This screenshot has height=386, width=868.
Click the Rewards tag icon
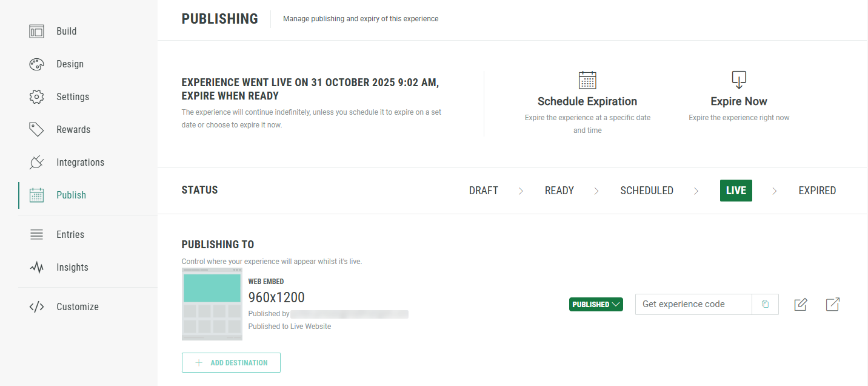(37, 130)
